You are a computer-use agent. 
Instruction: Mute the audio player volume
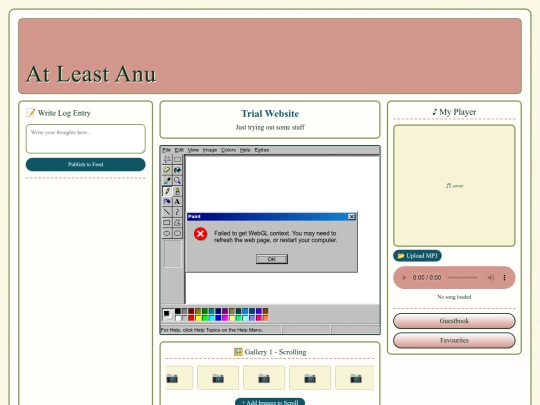coord(491,278)
